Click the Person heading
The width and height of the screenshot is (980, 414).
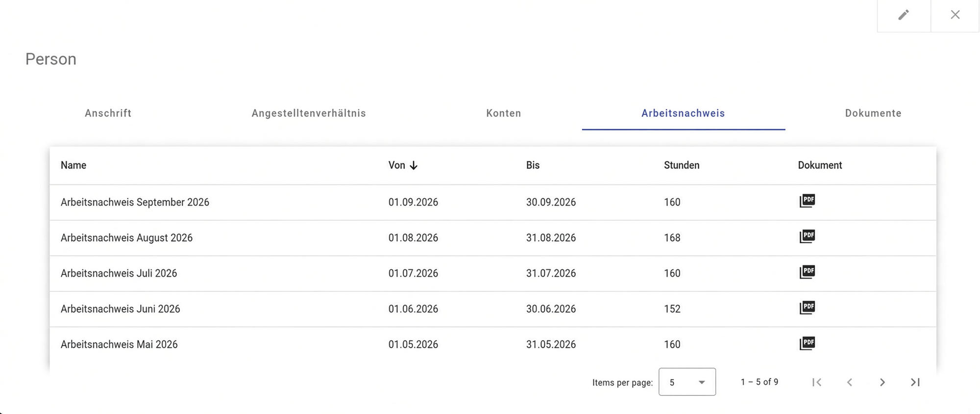pyautogui.click(x=51, y=59)
